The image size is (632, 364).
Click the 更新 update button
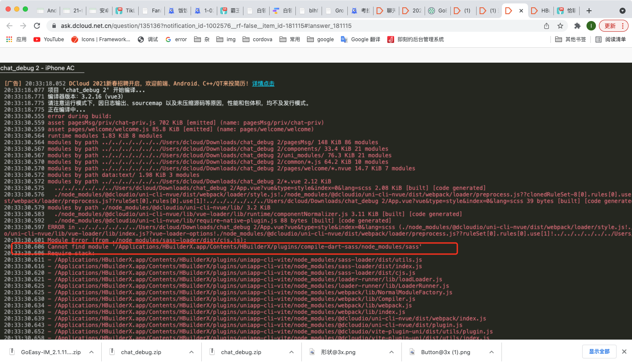[x=613, y=26]
